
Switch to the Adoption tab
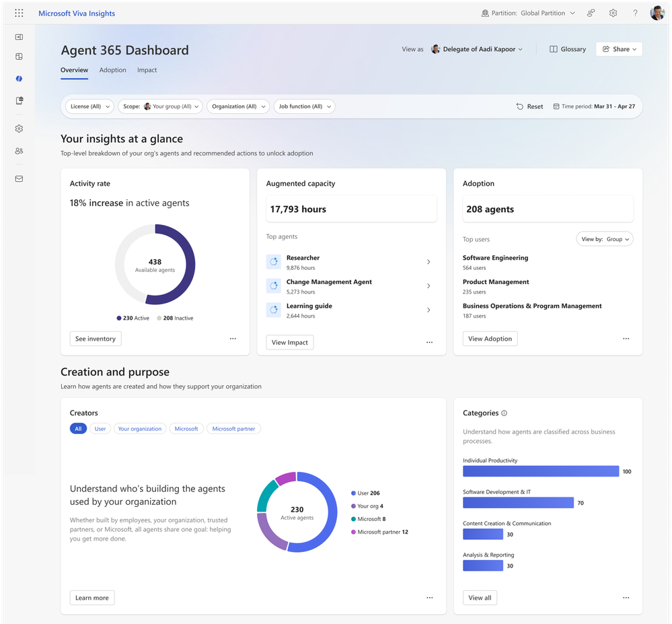click(x=113, y=70)
